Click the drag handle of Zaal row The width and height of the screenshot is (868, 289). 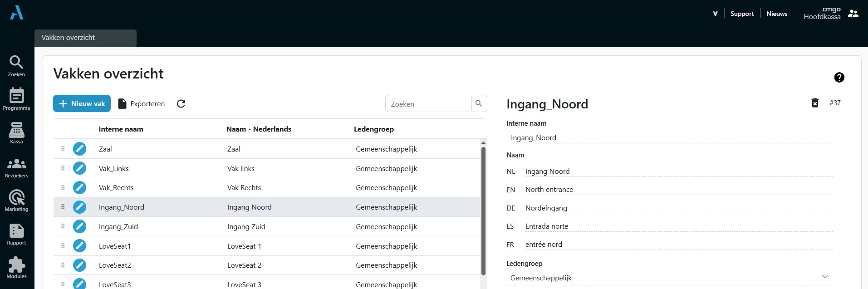point(63,149)
